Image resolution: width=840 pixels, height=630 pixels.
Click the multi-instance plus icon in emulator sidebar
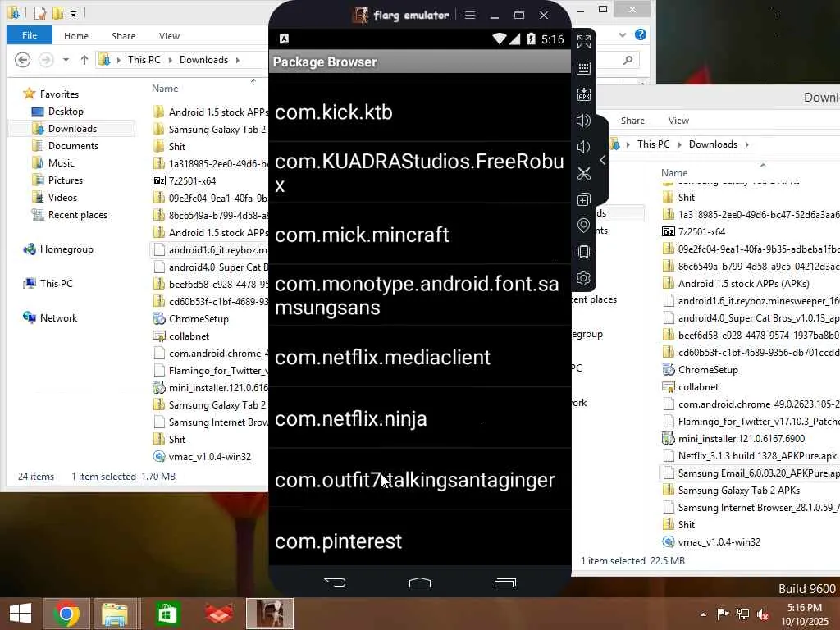[584, 200]
